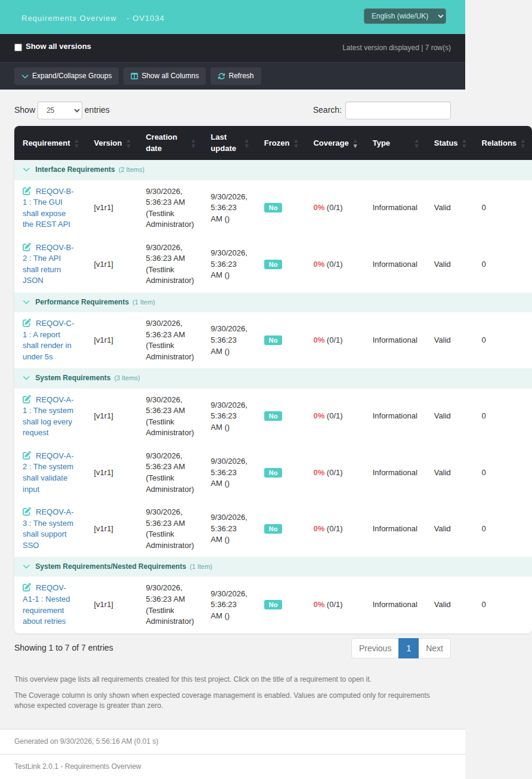Screen dimensions: 532x779
Task: Refresh the requirements table
Action: [x=236, y=76]
